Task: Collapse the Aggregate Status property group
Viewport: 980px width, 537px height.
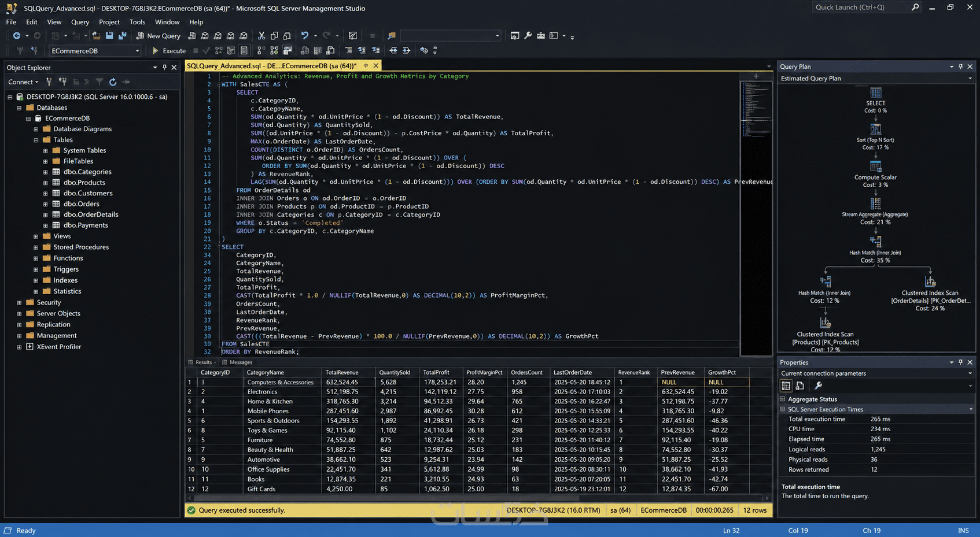Action: click(x=783, y=399)
